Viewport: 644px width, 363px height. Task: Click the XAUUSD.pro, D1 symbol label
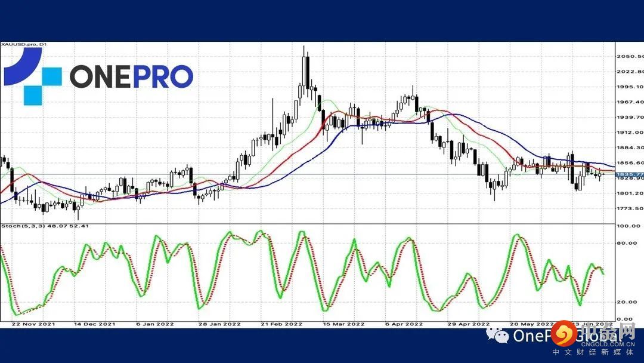point(23,44)
